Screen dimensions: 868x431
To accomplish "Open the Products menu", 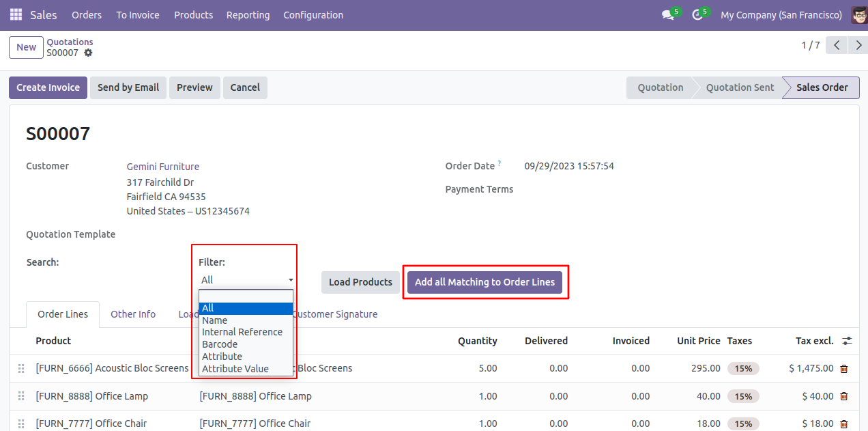I will (193, 15).
